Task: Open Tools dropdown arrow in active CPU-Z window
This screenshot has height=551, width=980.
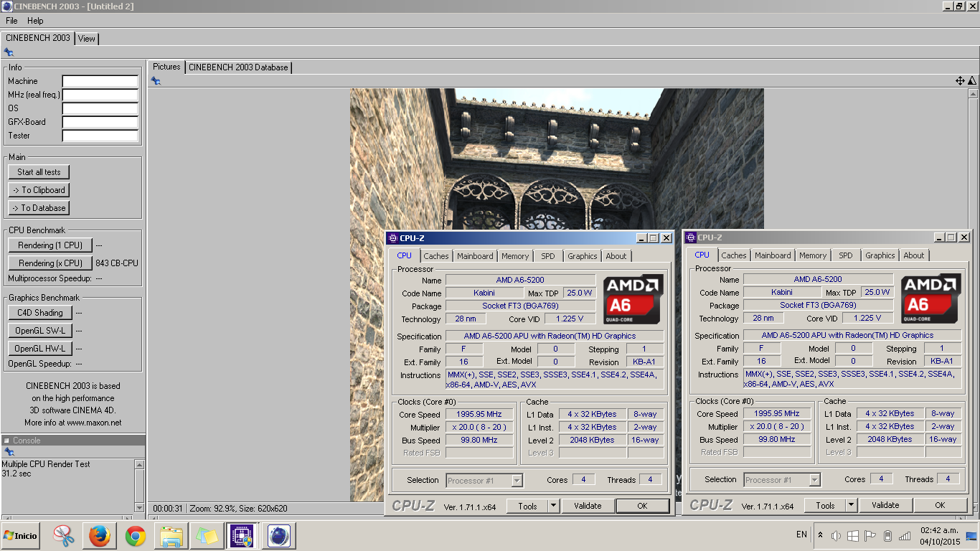Action: (x=553, y=506)
